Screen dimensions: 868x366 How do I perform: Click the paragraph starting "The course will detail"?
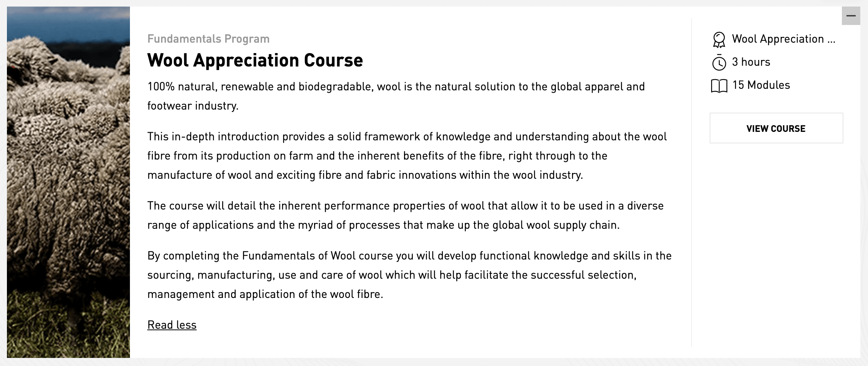point(405,215)
